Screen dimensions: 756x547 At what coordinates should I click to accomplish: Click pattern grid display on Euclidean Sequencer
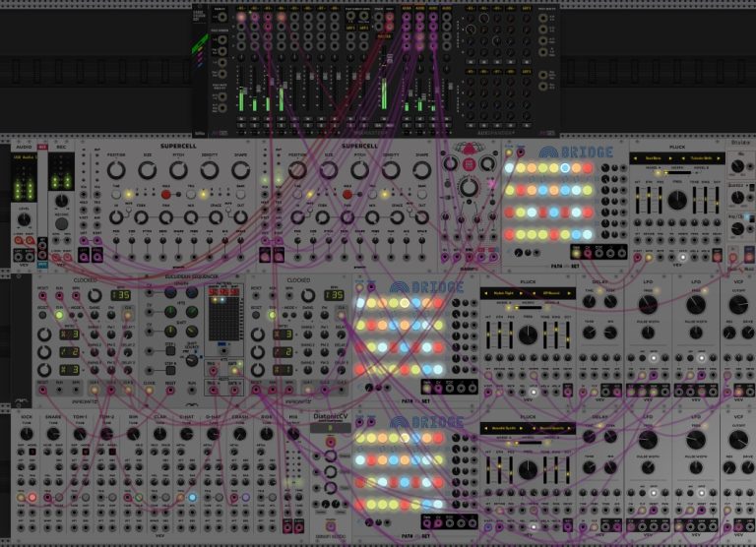tap(223, 319)
